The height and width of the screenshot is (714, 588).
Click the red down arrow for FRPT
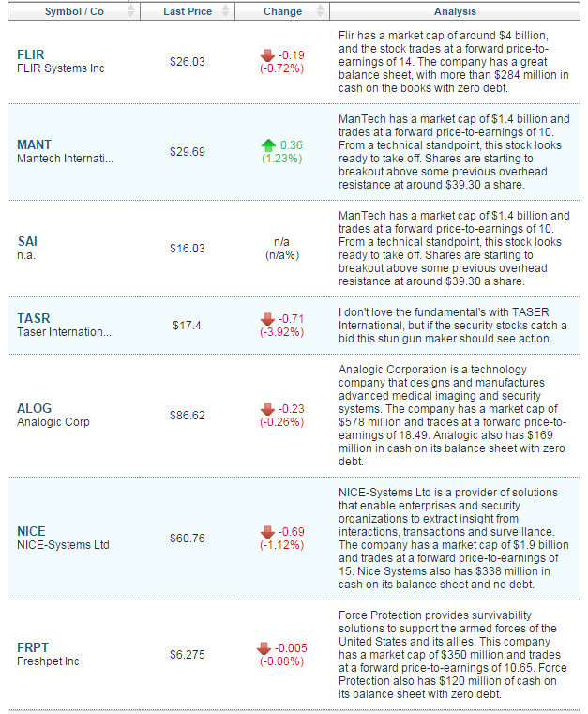(x=264, y=648)
